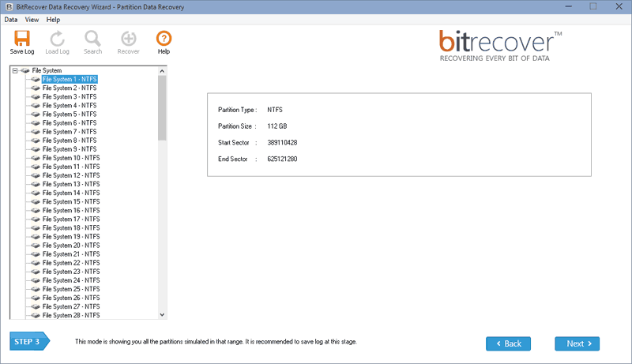Click drive icon of File System 12
Screen dimensions: 632x364
tap(36, 175)
